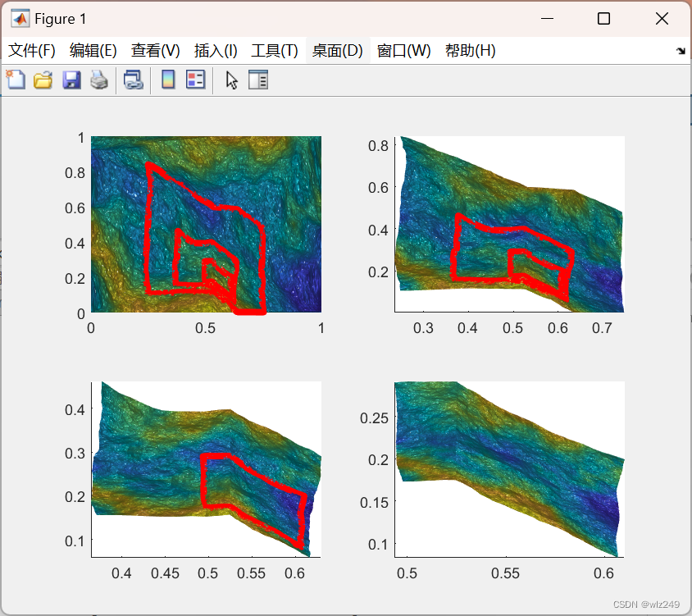Click the Link Plot icon
This screenshot has height=616, width=692.
click(134, 80)
